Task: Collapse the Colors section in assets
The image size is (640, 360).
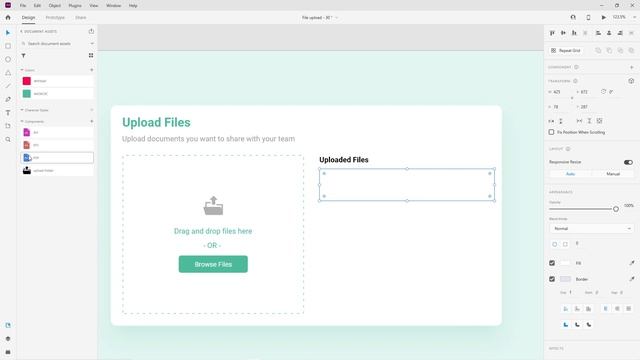Action: 22,70
